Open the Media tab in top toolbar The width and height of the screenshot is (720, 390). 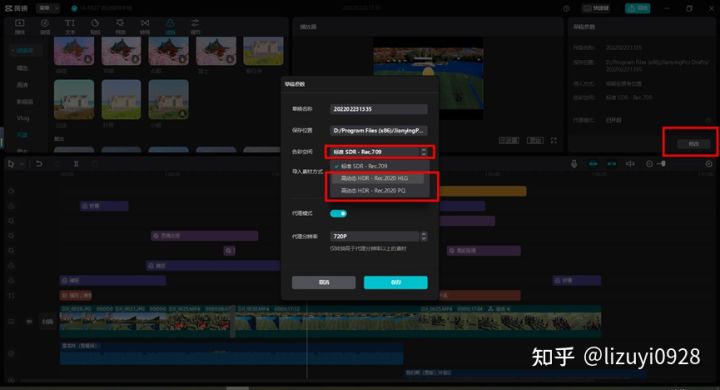(20, 27)
